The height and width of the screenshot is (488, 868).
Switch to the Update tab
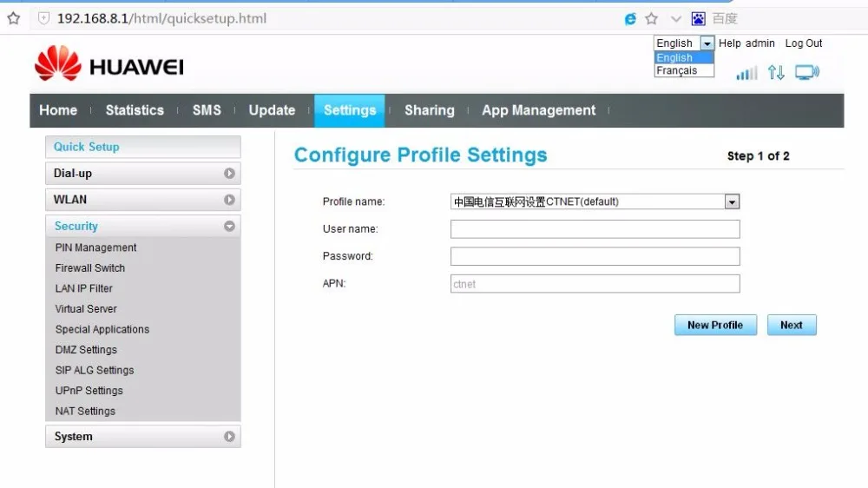click(272, 110)
